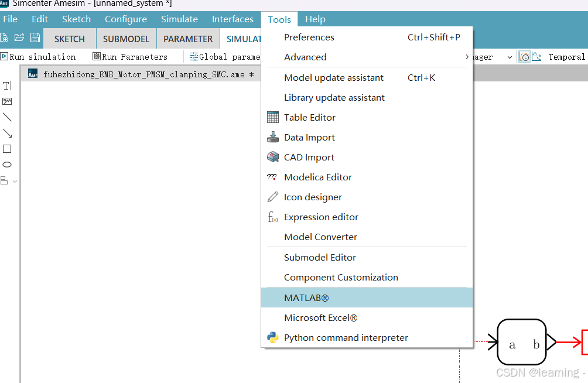588x383 pixels.
Task: Open Expression editor
Action: coord(367,217)
